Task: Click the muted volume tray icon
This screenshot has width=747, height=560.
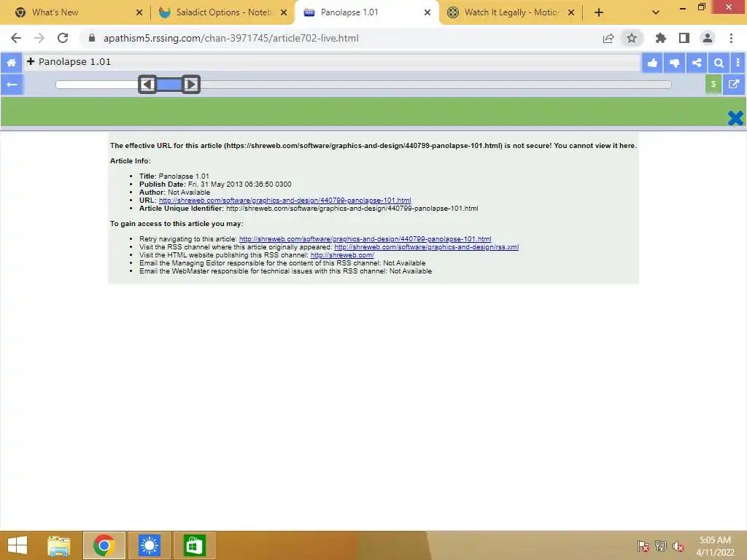Action: pos(678,546)
